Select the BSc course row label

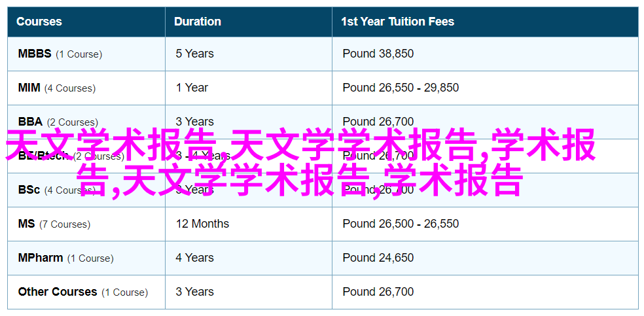pos(86,190)
